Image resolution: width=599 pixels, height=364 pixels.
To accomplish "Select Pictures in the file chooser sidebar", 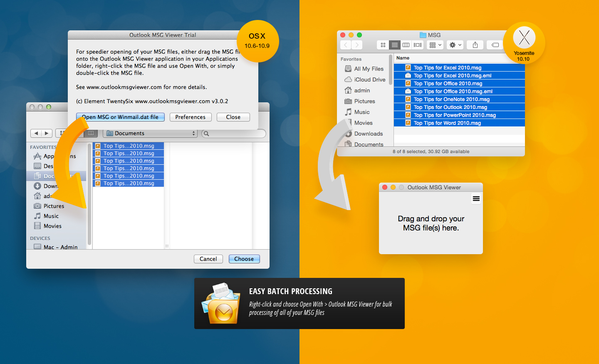I will (x=49, y=206).
